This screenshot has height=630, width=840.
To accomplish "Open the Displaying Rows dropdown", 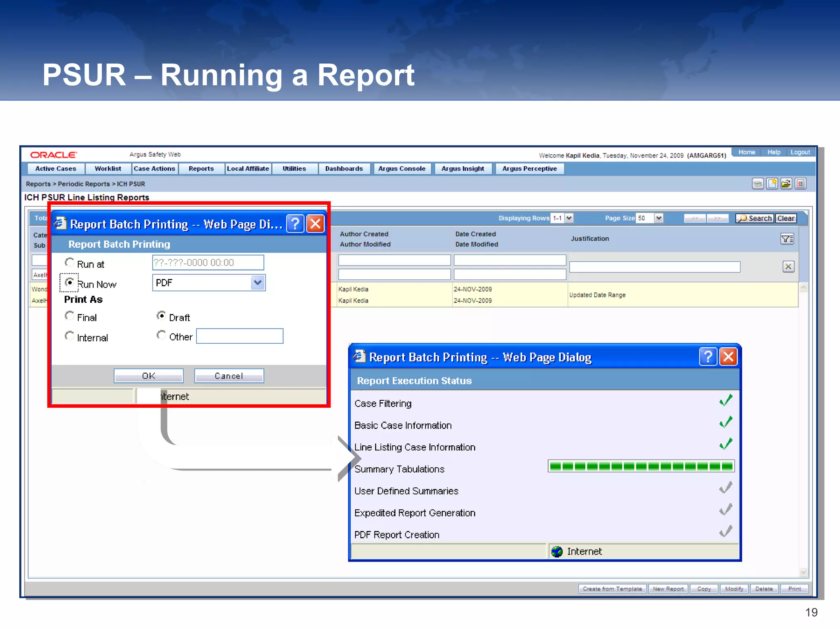I will point(569,218).
